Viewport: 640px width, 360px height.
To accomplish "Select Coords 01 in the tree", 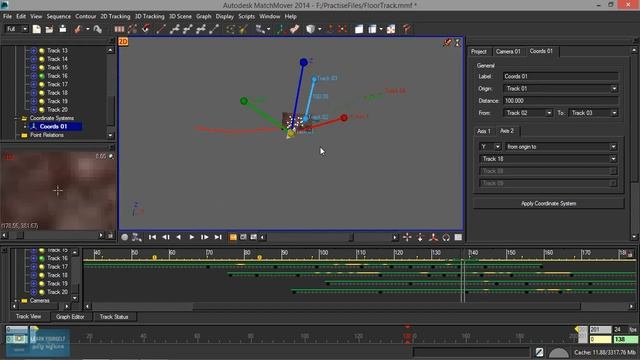I will [x=53, y=127].
